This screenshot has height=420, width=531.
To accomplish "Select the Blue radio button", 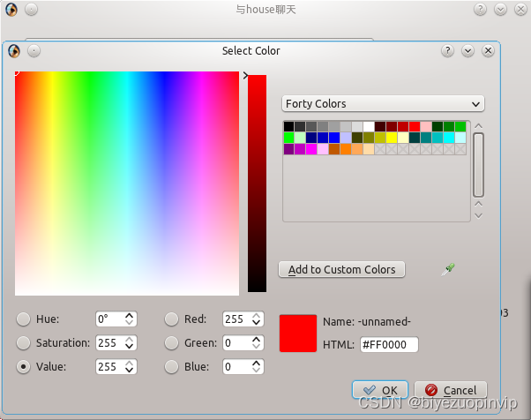I will (171, 366).
